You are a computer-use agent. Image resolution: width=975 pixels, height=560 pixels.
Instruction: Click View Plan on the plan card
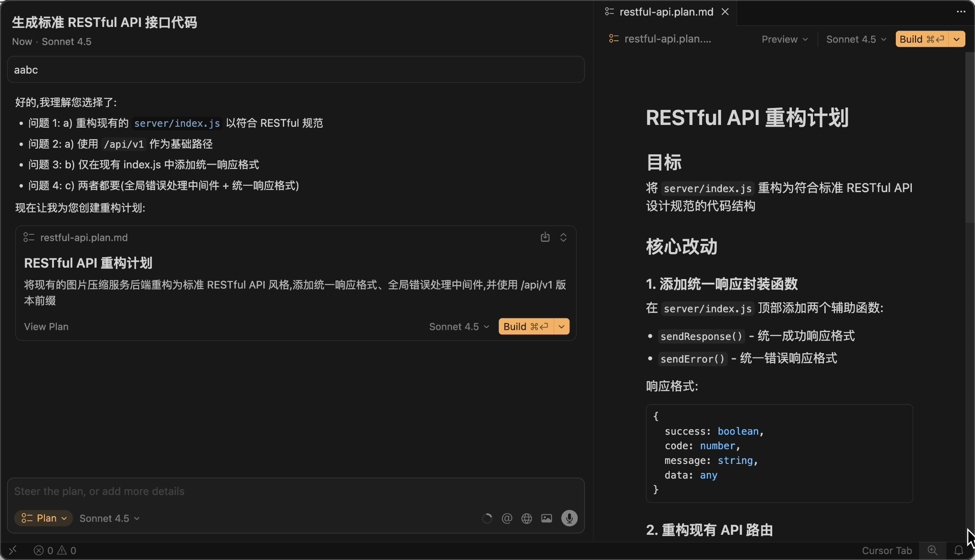[x=46, y=326]
